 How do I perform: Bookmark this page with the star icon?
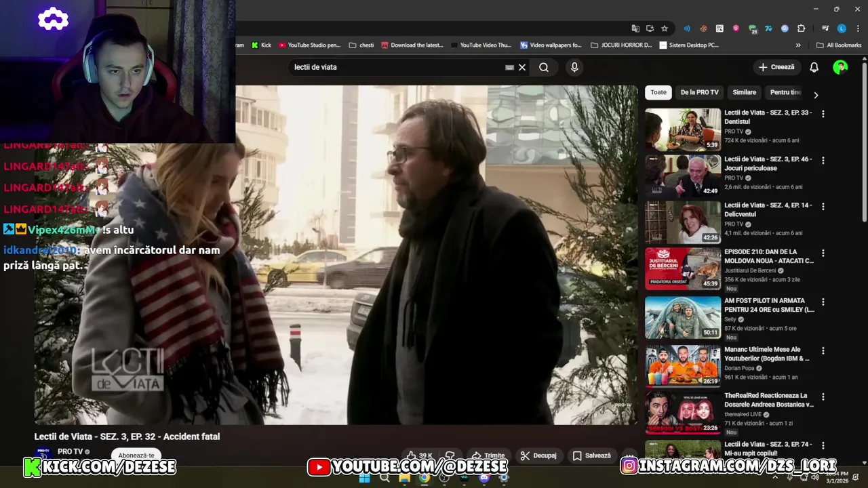coord(665,28)
